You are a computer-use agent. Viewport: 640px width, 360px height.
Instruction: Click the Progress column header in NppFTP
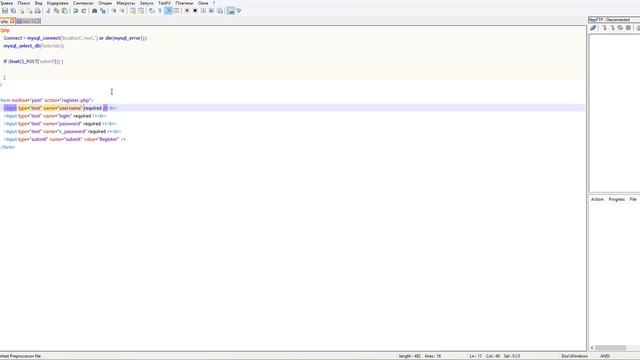pyautogui.click(x=616, y=199)
